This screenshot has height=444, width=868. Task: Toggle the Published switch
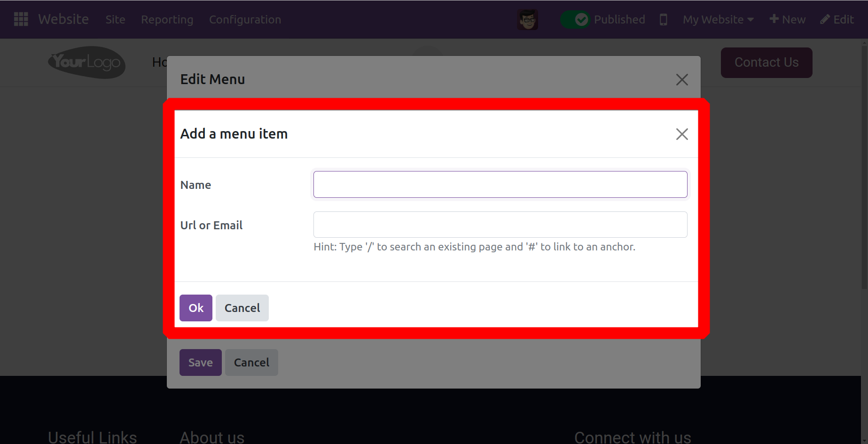[x=575, y=20]
